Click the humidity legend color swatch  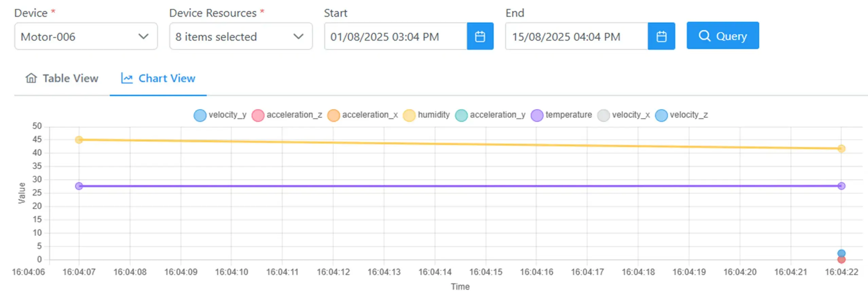[409, 115]
